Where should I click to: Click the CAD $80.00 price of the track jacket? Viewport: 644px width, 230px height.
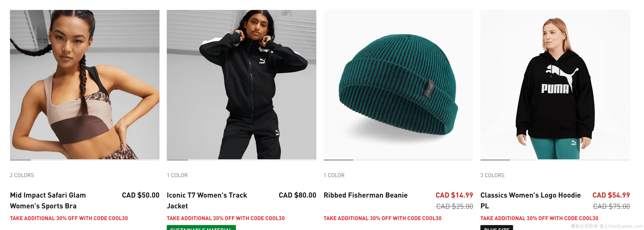(297, 195)
